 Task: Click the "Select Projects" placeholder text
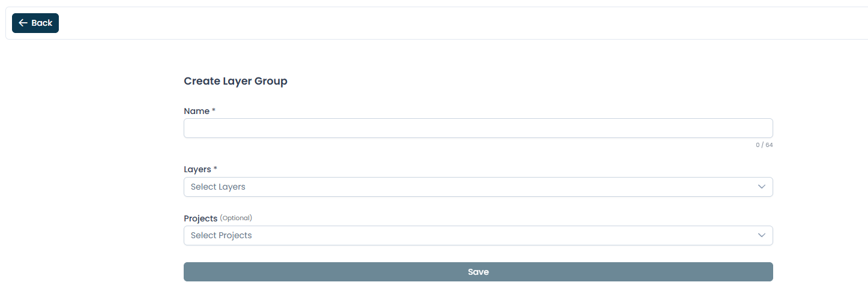pos(221,235)
